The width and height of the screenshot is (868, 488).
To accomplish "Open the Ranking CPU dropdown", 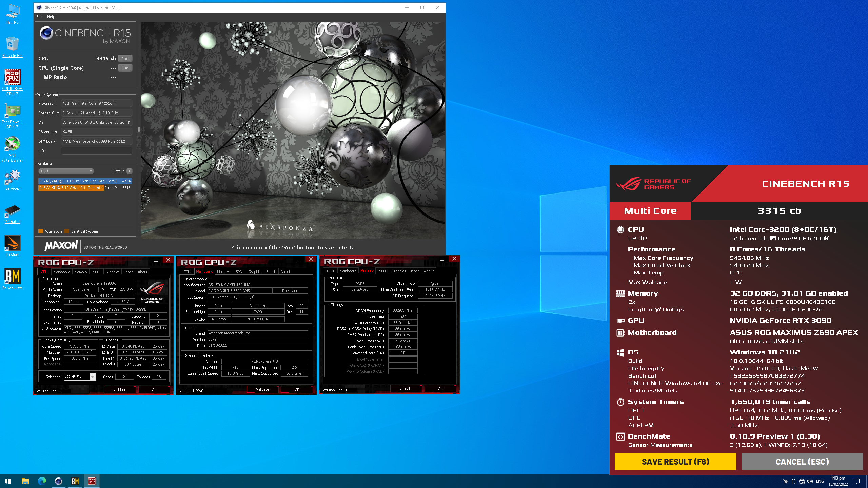I will 66,171.
